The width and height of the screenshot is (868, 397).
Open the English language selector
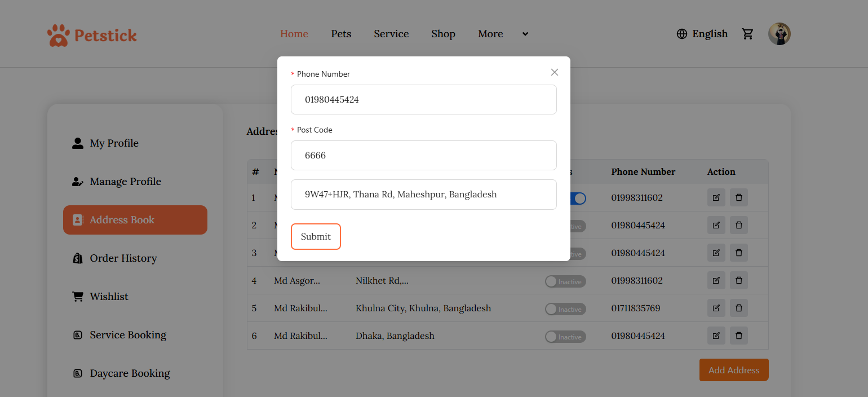[710, 34]
